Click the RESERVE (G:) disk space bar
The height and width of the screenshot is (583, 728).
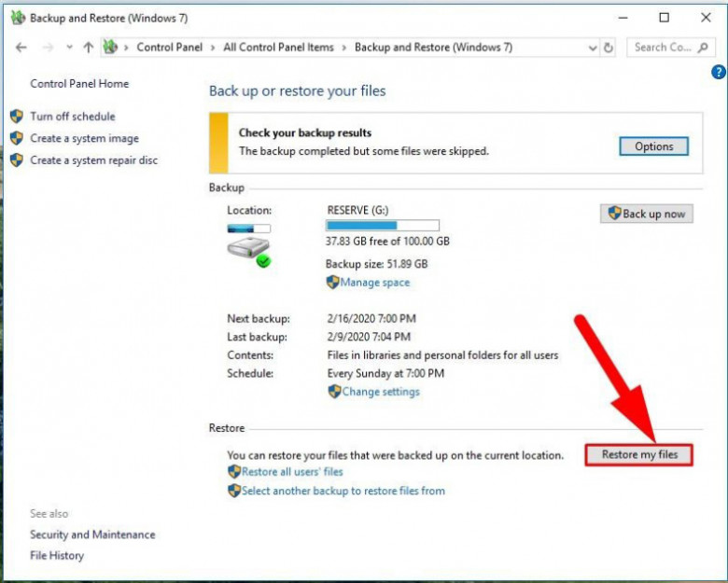click(x=382, y=226)
